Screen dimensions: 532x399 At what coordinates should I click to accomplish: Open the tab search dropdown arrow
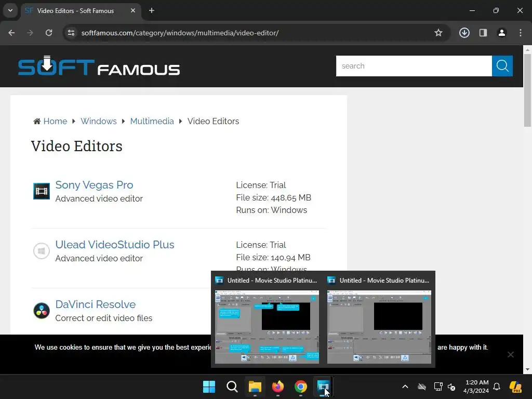point(10,10)
